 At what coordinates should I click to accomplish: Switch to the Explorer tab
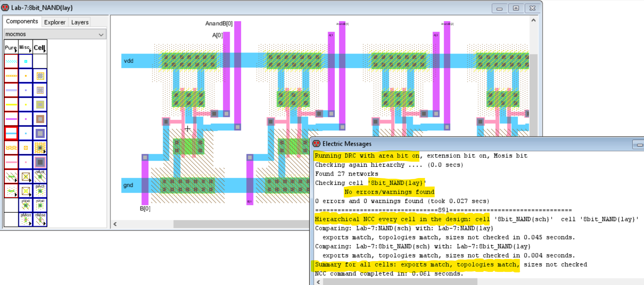coord(55,22)
